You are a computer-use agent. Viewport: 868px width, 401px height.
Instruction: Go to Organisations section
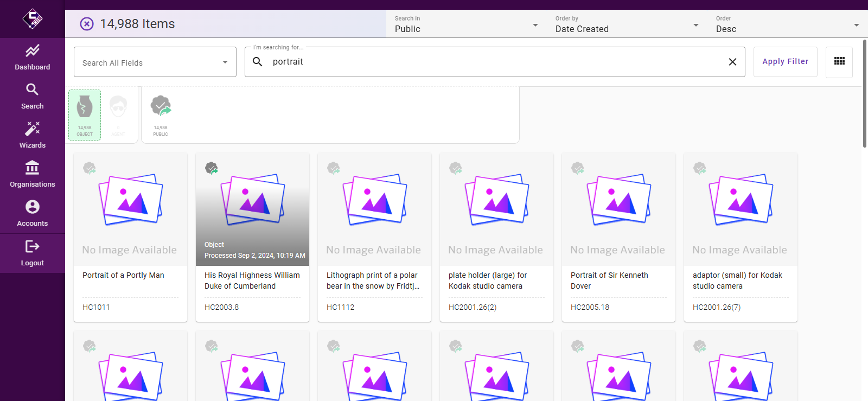[33, 174]
